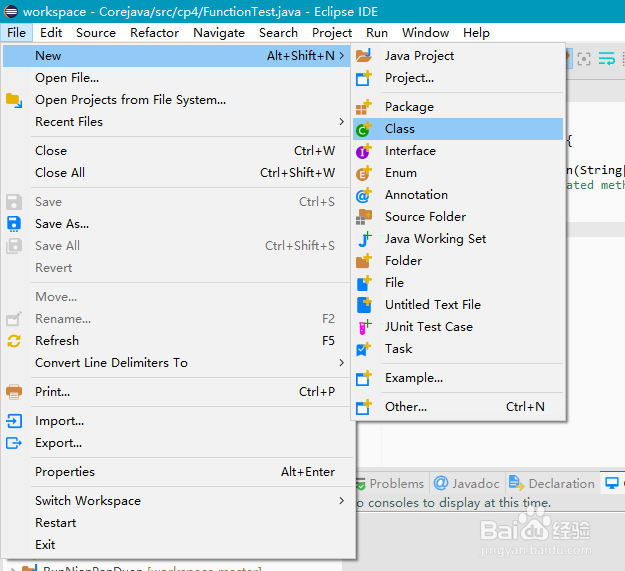Click the Print printer icon
625x571 pixels.
click(x=14, y=392)
